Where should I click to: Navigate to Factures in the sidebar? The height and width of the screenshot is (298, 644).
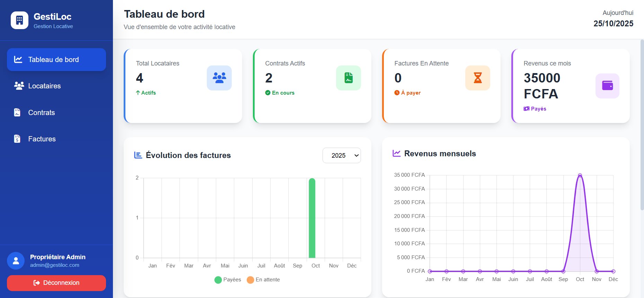pyautogui.click(x=42, y=139)
